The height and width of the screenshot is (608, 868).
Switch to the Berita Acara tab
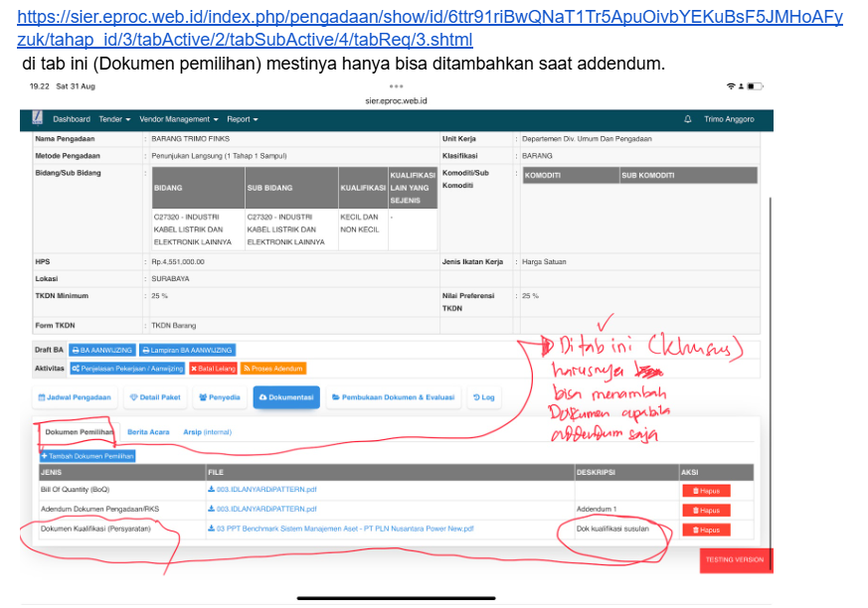click(148, 432)
